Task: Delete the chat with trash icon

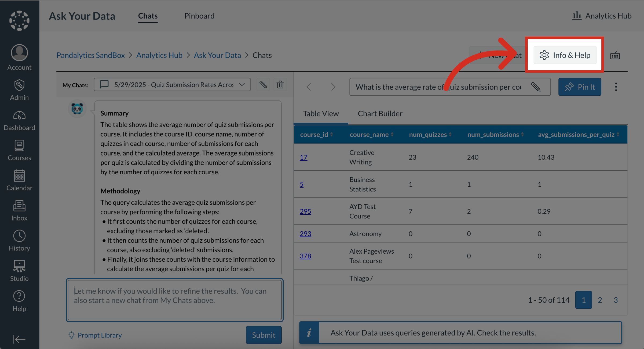Action: (x=280, y=85)
